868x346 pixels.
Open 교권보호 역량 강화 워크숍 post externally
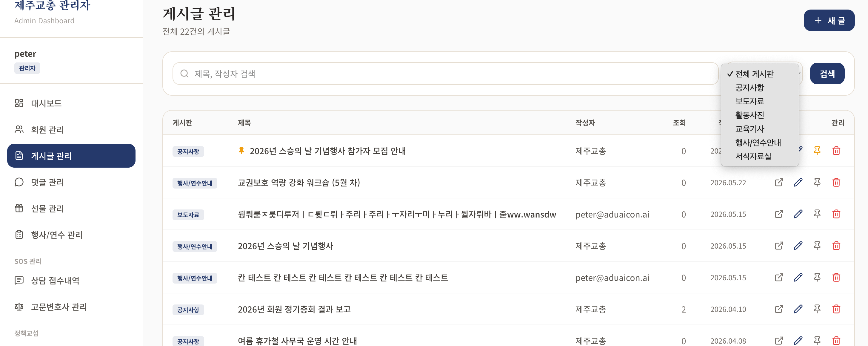pos(779,183)
